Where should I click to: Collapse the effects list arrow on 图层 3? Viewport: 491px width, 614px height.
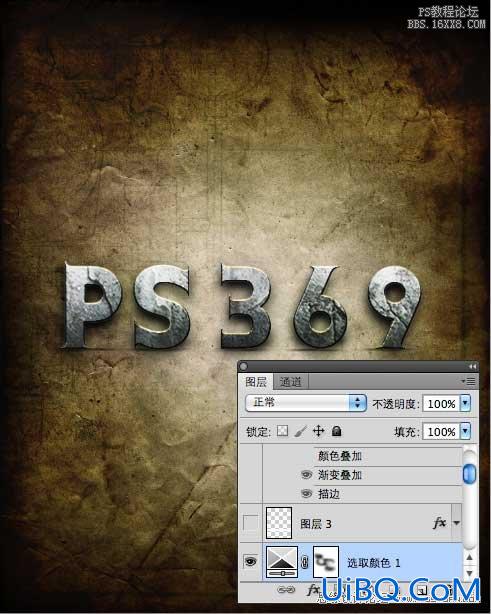point(457,523)
